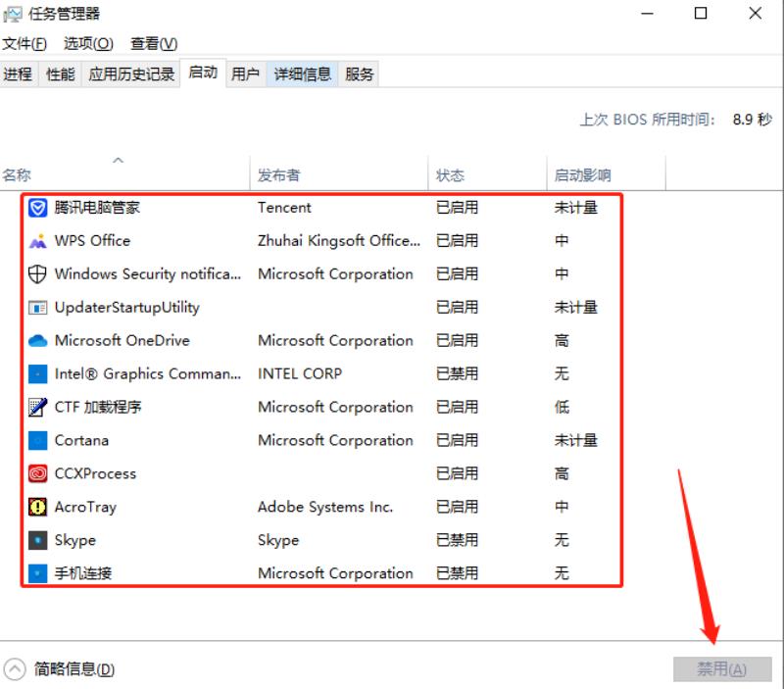The width and height of the screenshot is (784, 689).
Task: Collapse to 简略信息 with the arrow icon
Action: click(15, 669)
